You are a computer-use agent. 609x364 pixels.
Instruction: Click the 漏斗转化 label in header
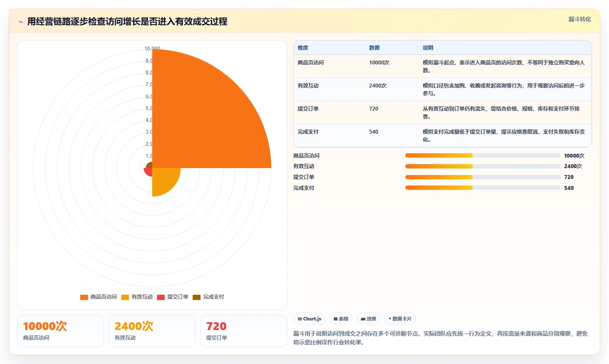tap(579, 19)
